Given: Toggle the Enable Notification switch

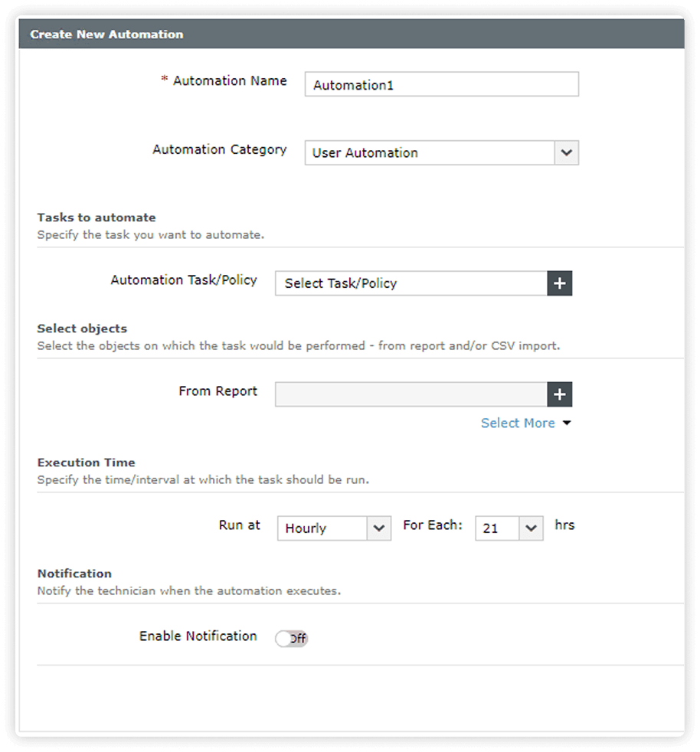Looking at the screenshot, I should (291, 638).
